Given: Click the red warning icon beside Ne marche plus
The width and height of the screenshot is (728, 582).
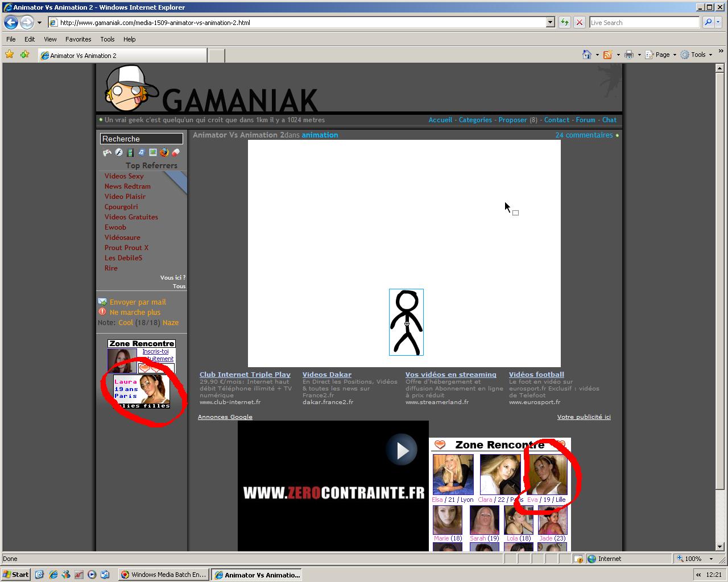Looking at the screenshot, I should pos(102,311).
